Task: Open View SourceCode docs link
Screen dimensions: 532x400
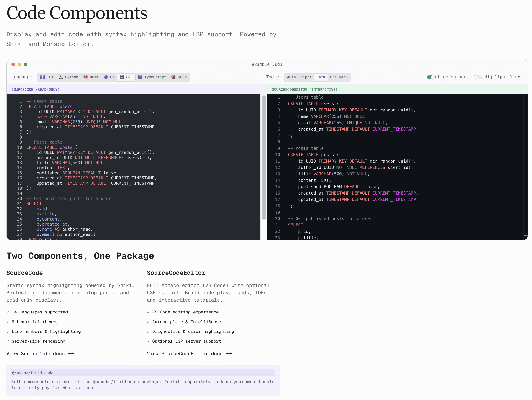Action: pos(40,354)
